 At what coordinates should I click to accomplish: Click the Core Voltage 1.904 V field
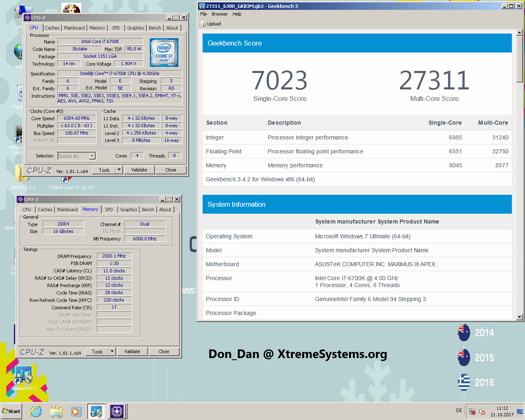(x=128, y=64)
